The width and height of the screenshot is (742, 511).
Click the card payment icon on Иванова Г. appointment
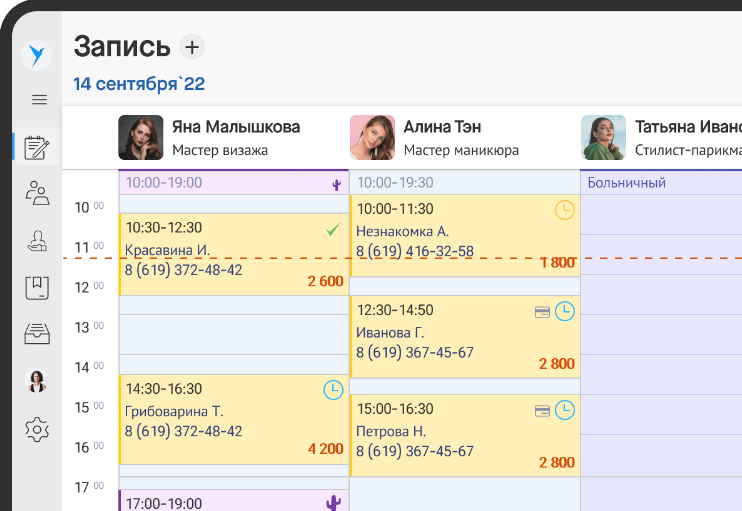pyautogui.click(x=542, y=312)
